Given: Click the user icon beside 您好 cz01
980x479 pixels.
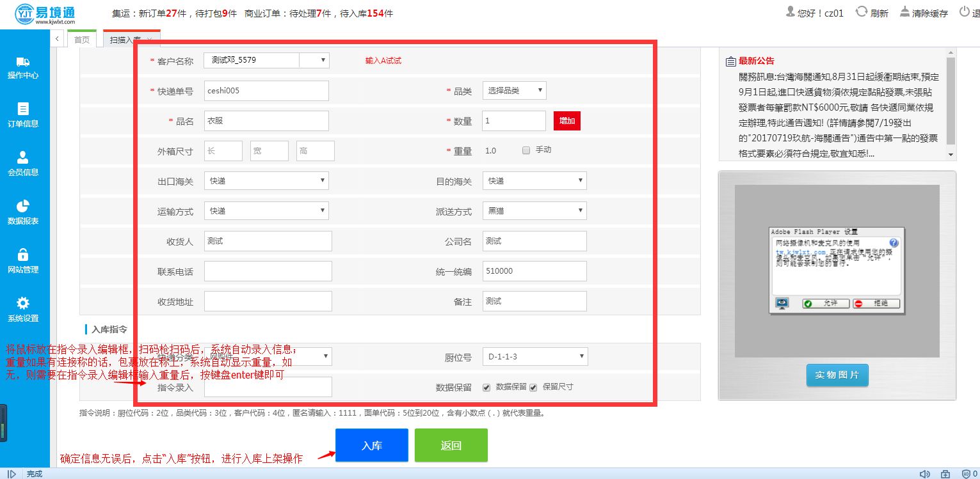Looking at the screenshot, I should point(790,12).
